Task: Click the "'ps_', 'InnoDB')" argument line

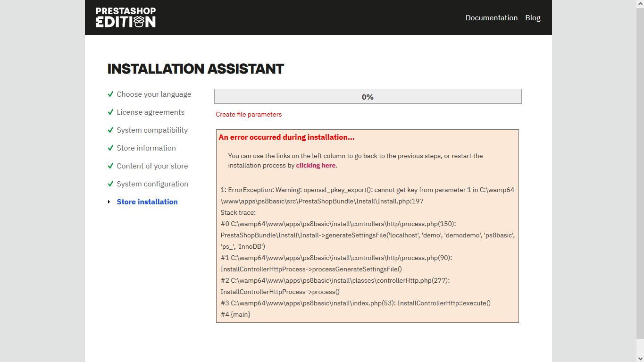Action: point(243,246)
